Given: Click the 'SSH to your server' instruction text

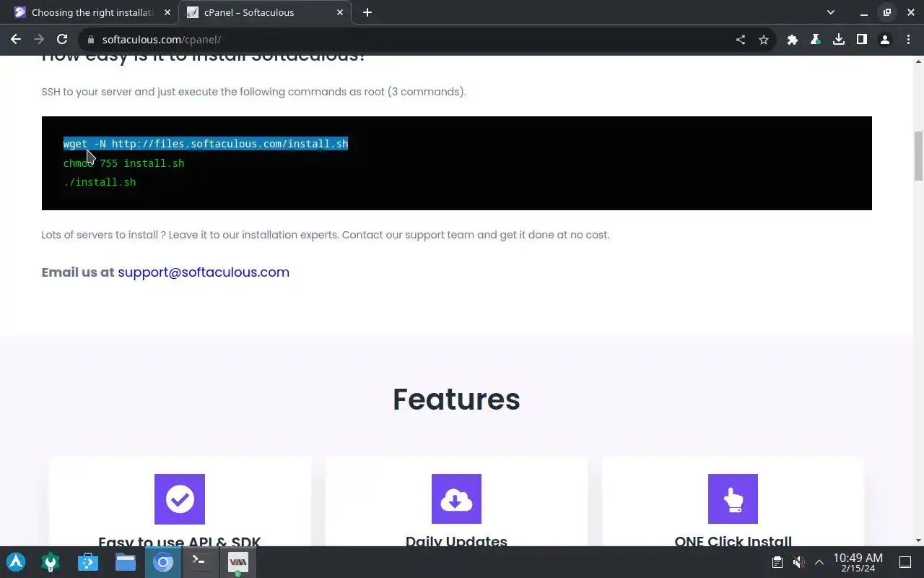Looking at the screenshot, I should pos(254,92).
